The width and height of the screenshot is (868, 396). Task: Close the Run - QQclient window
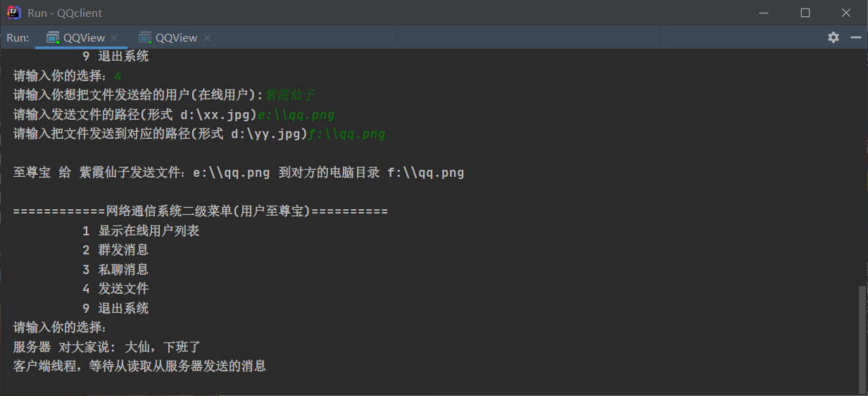(x=846, y=13)
